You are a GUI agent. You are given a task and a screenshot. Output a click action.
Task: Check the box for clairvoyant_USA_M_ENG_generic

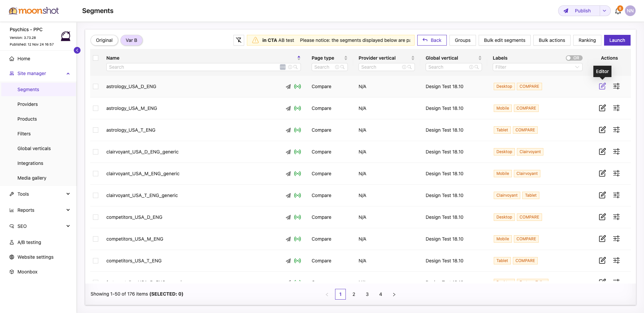[x=96, y=174]
